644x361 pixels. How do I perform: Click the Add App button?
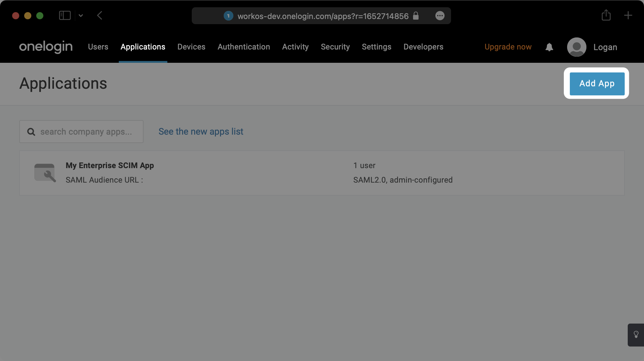pyautogui.click(x=597, y=84)
